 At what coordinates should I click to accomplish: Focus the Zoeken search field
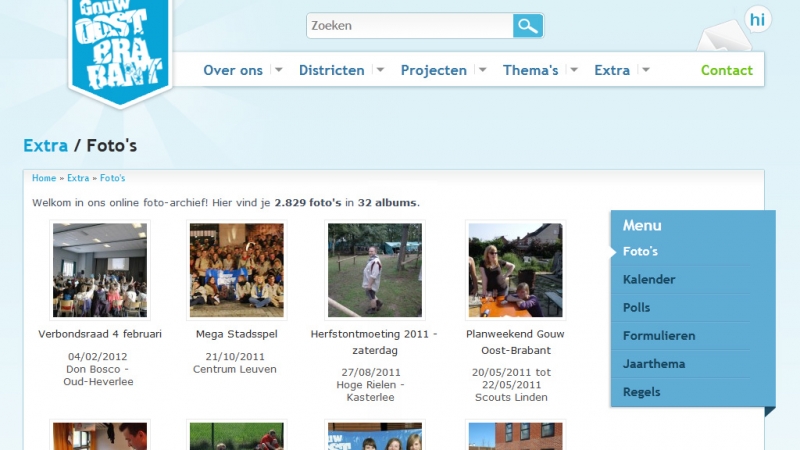point(410,26)
